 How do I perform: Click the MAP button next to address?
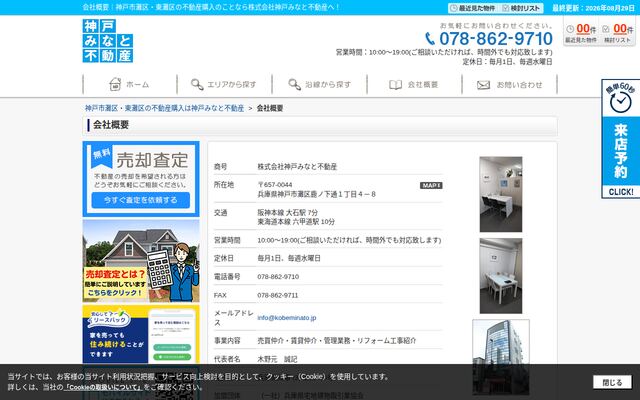(x=431, y=185)
